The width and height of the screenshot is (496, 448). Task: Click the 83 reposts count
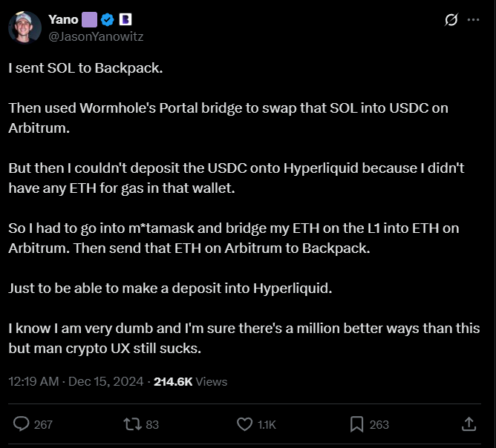152,425
